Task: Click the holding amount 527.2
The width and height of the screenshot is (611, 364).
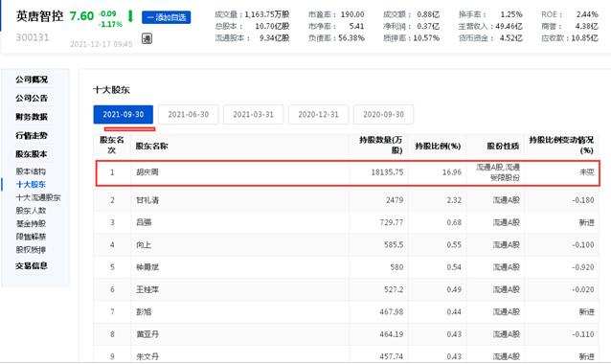Action: pos(394,290)
